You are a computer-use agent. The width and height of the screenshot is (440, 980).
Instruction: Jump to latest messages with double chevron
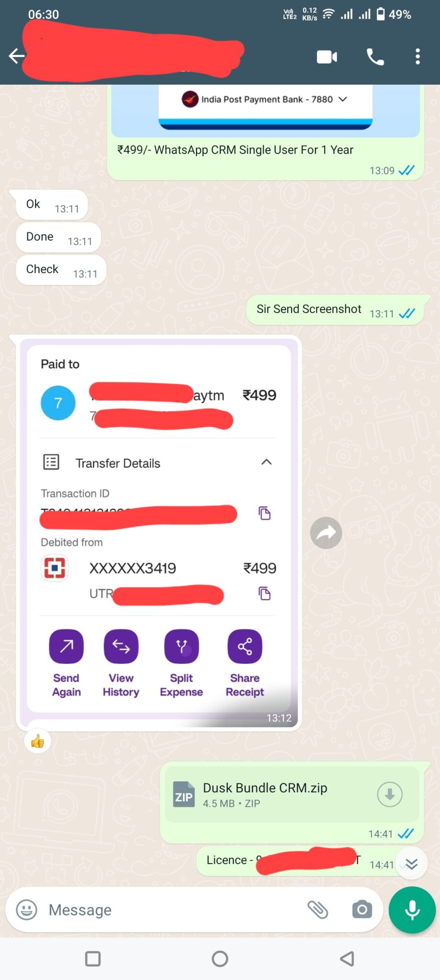click(x=411, y=863)
